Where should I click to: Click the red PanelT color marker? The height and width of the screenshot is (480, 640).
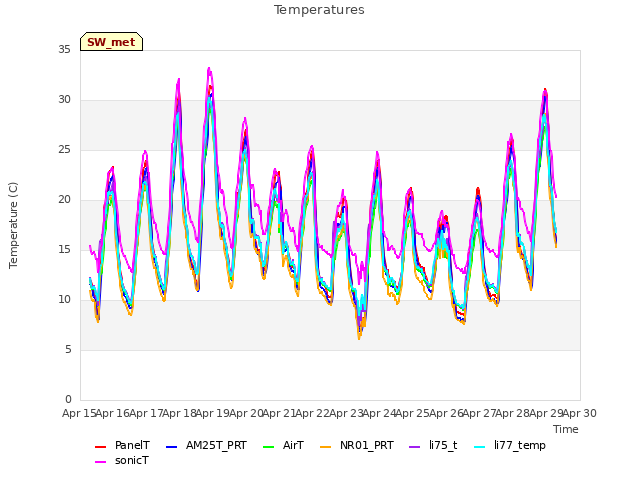pyautogui.click(x=100, y=447)
